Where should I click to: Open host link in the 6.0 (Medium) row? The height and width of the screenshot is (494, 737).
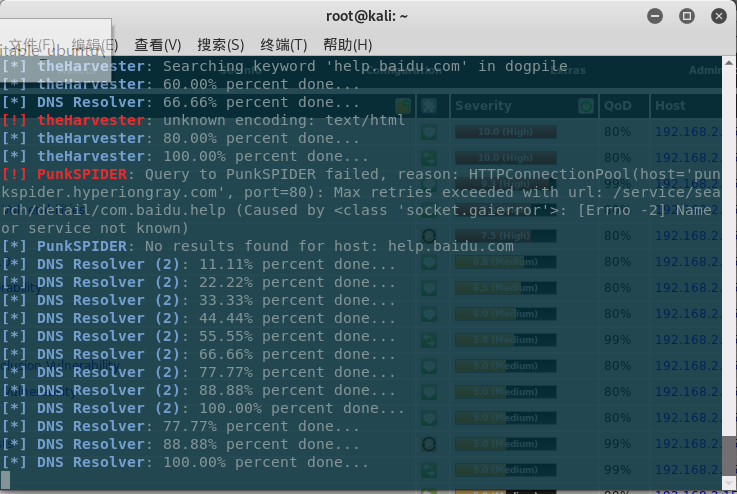point(688,314)
